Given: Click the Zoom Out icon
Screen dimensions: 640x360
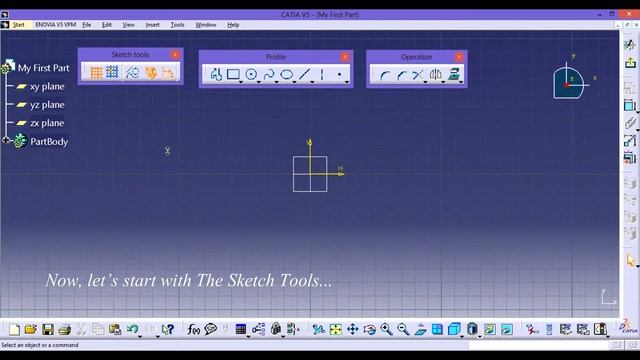Looking at the screenshot, I should point(403,329).
